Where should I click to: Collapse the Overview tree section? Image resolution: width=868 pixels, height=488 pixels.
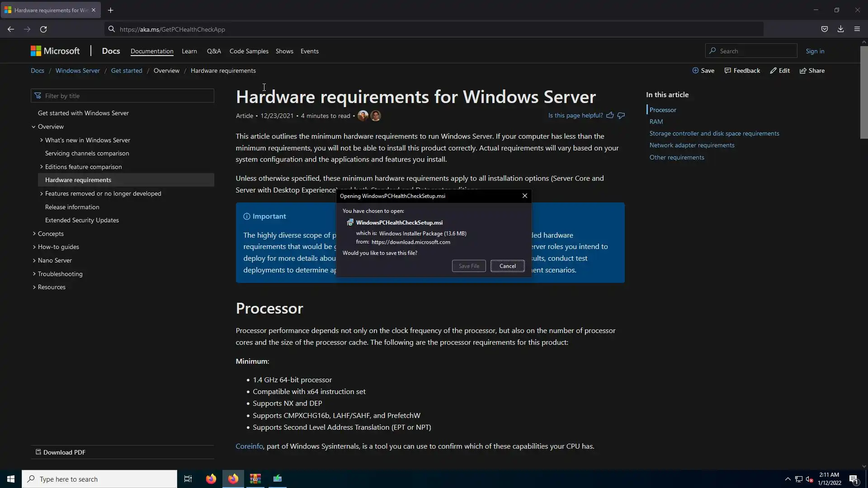coord(33,127)
